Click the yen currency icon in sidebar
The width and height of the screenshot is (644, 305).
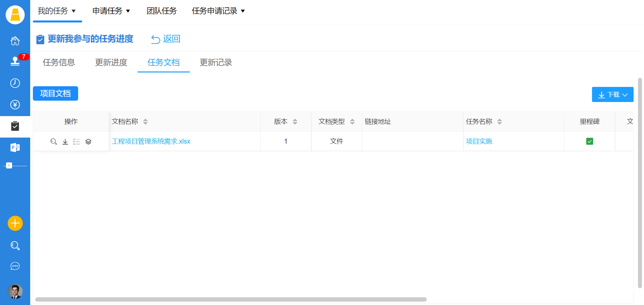coord(15,105)
